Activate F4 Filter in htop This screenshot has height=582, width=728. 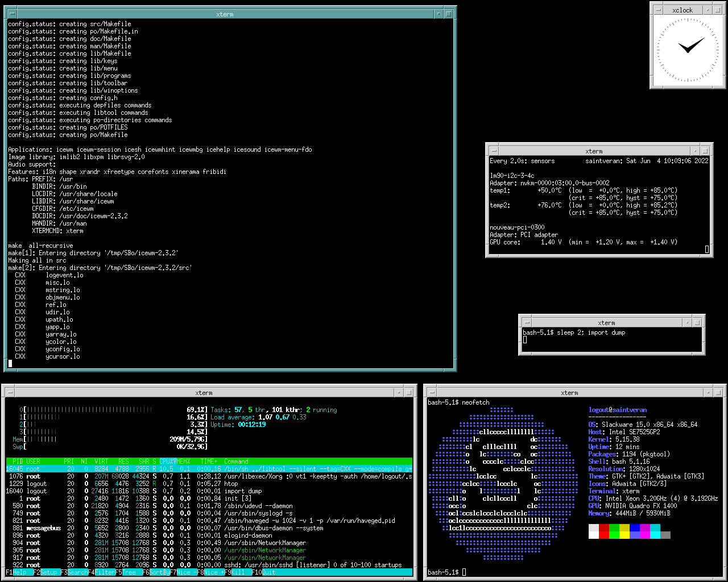[101, 572]
